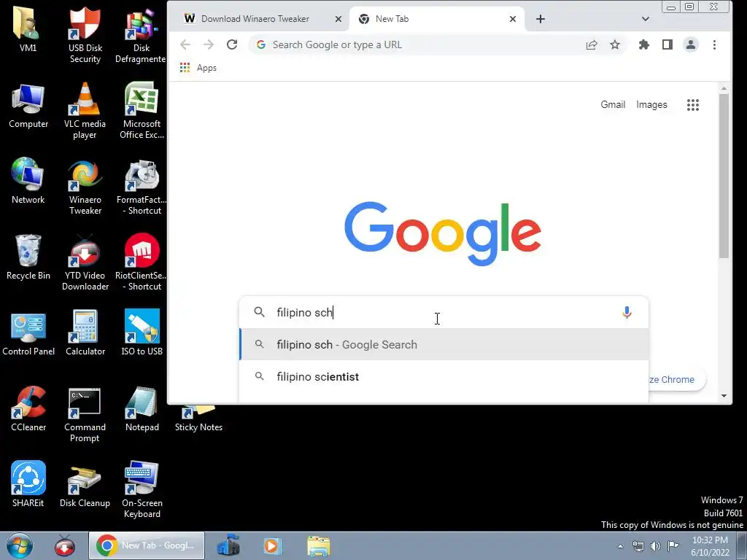Launch YTD Video Downloader
This screenshot has width=747, height=560.
click(85, 262)
